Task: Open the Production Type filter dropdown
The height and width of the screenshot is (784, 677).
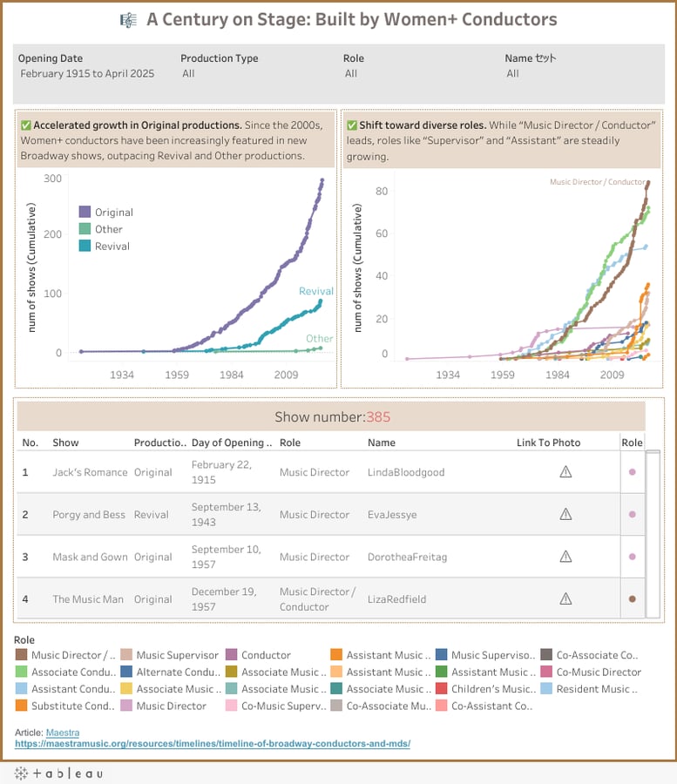Action: click(x=253, y=74)
